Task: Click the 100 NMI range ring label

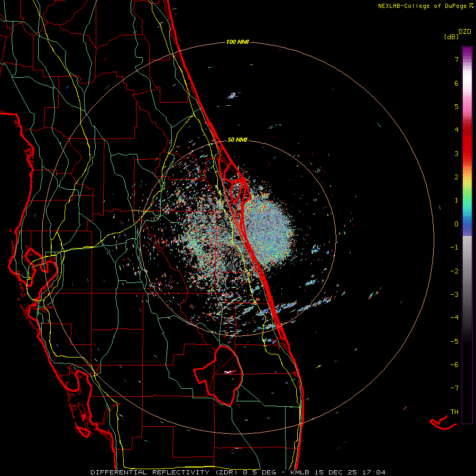Action: point(237,42)
